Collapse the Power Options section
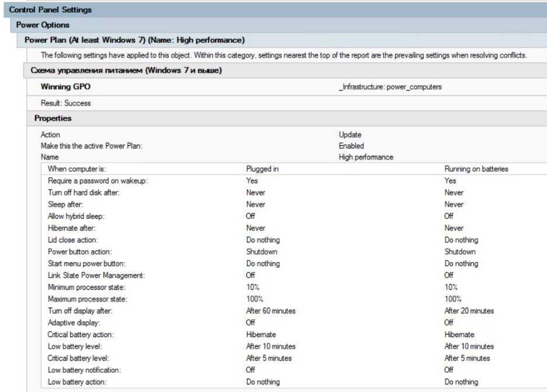The width and height of the screenshot is (547, 392). (x=278, y=25)
